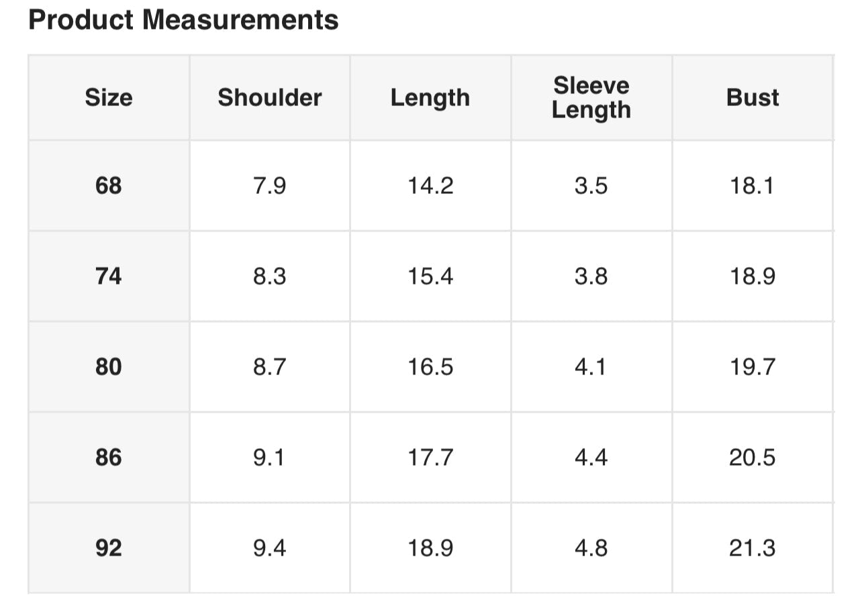Click the Shoulder column header

[x=270, y=98]
